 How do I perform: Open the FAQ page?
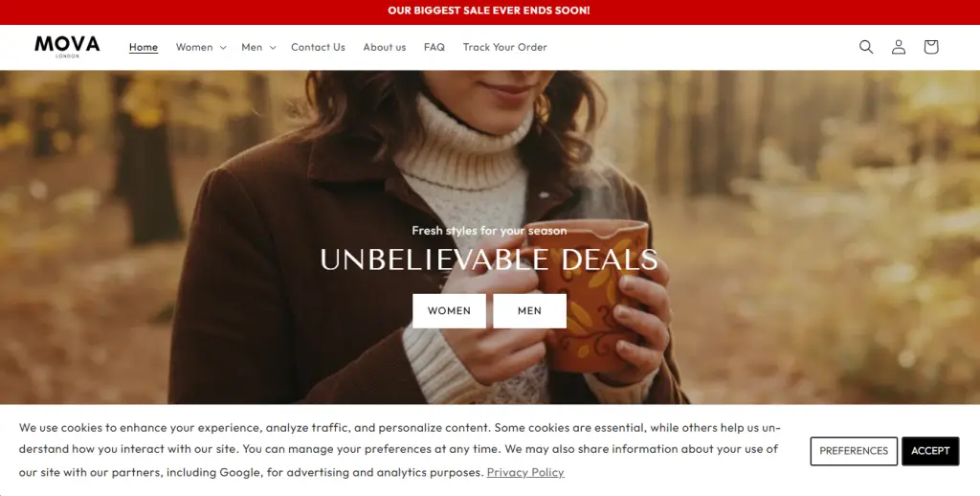(x=434, y=47)
